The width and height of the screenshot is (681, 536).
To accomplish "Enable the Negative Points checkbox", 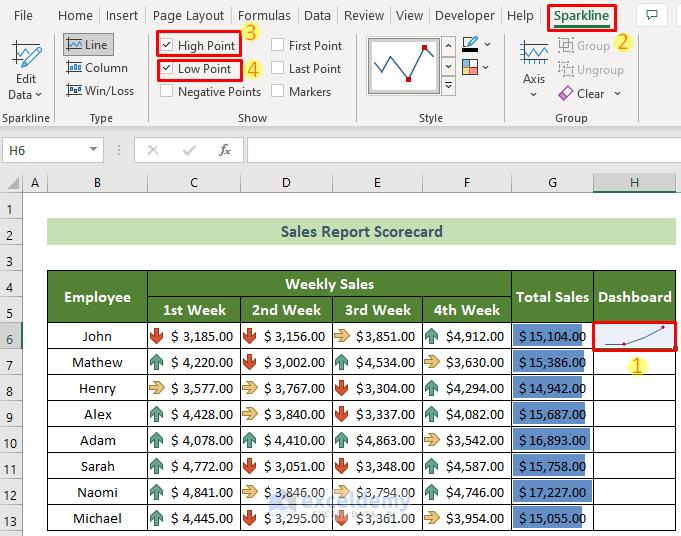I will [x=167, y=92].
